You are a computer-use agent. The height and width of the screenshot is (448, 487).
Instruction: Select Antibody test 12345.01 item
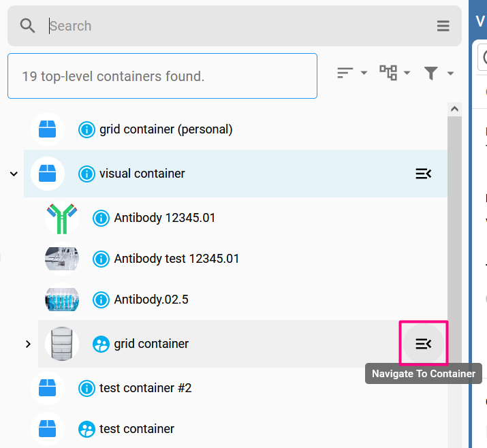pyautogui.click(x=242, y=259)
